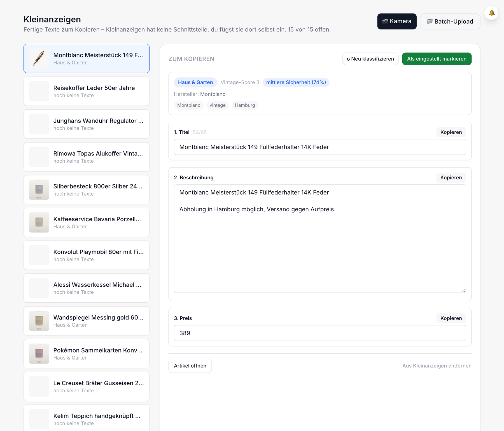
Task: Click the Pokémon Sammelkarten thumbnail
Action: click(x=39, y=354)
